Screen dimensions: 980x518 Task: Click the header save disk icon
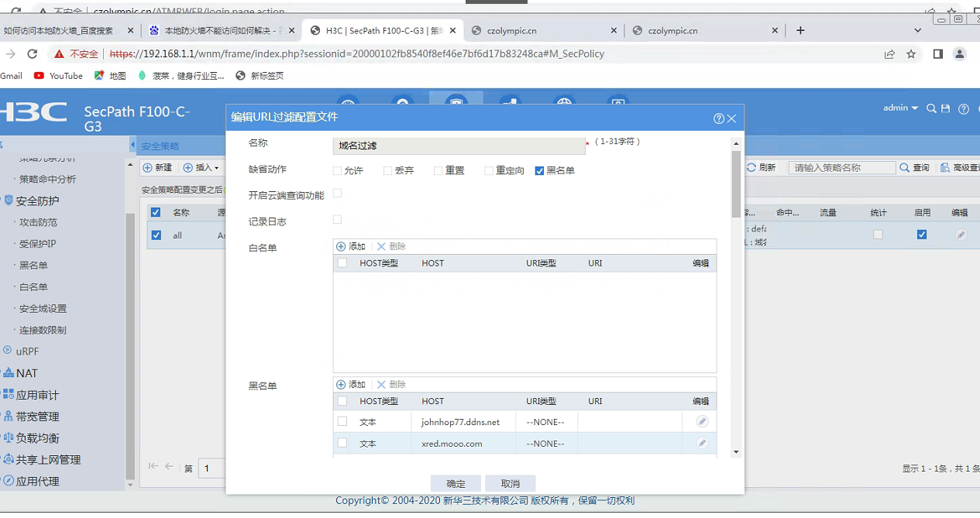pyautogui.click(x=945, y=109)
